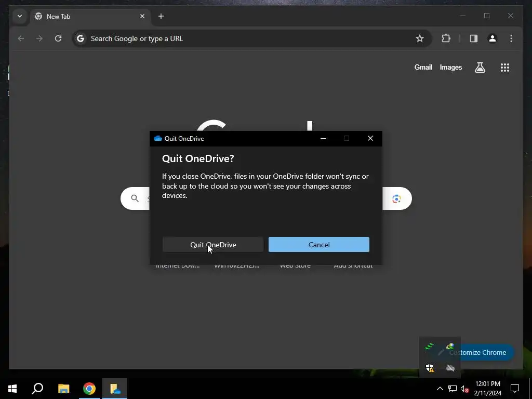
Task: Open the network tray icon
Action: click(x=453, y=389)
